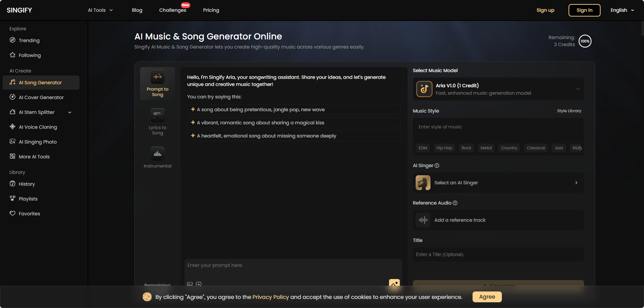Click the Playlists icon in Library

(x=12, y=198)
